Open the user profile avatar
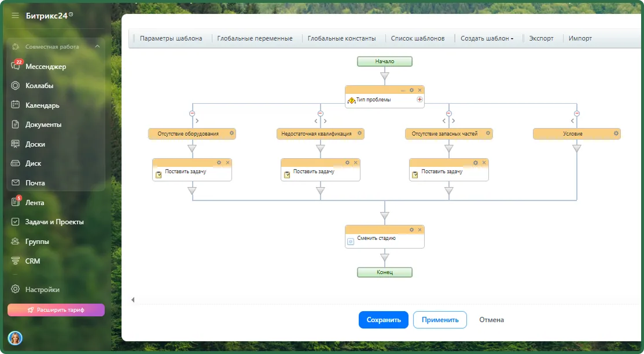The width and height of the screenshot is (644, 354). [x=15, y=338]
